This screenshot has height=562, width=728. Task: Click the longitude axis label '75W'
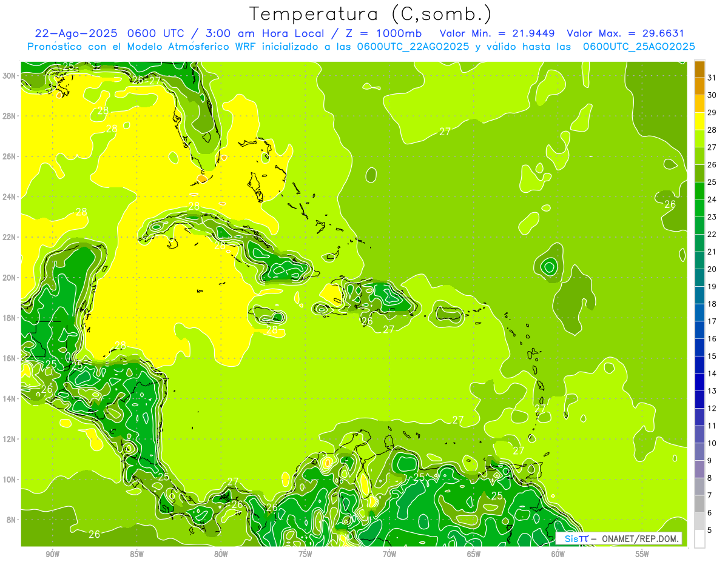[x=305, y=554]
